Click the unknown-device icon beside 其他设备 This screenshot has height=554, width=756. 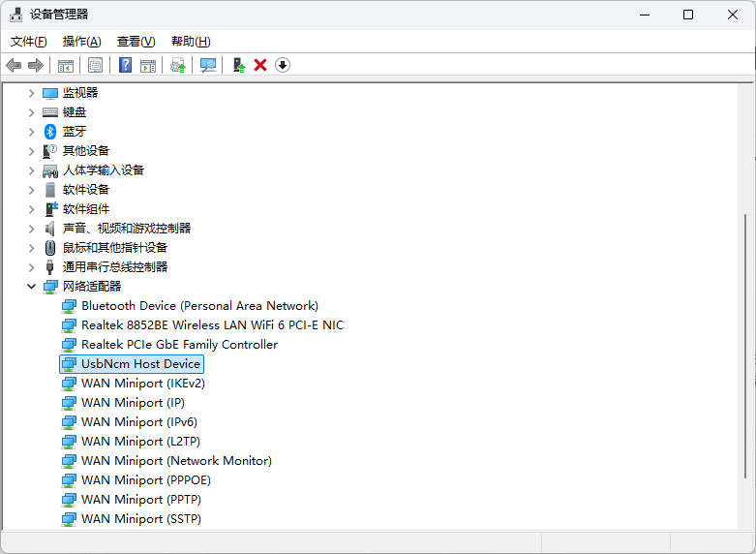[50, 151]
